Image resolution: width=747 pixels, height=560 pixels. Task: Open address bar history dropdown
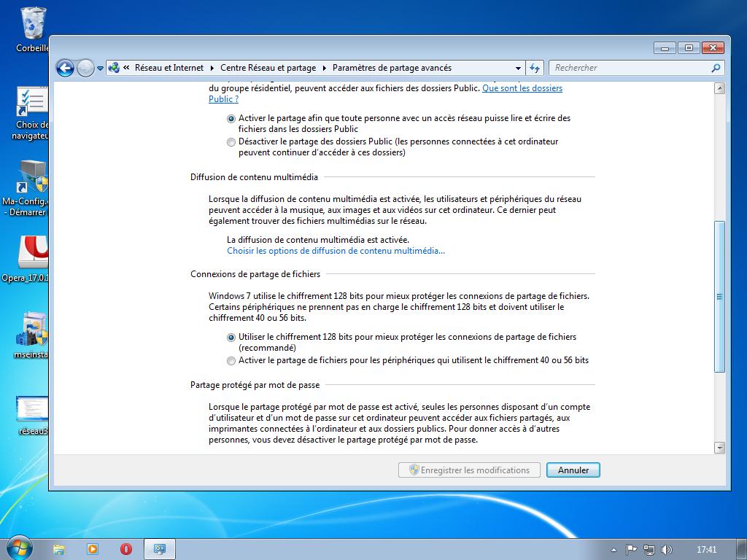coord(519,68)
